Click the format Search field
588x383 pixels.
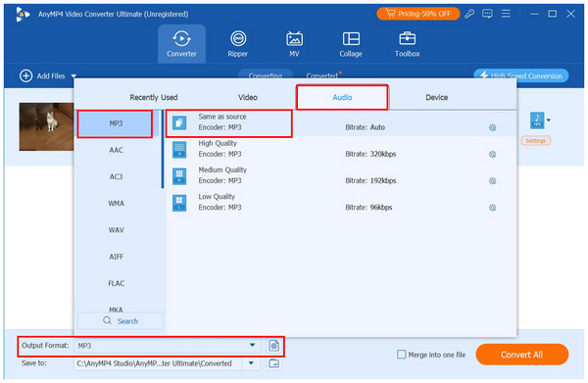coord(121,321)
